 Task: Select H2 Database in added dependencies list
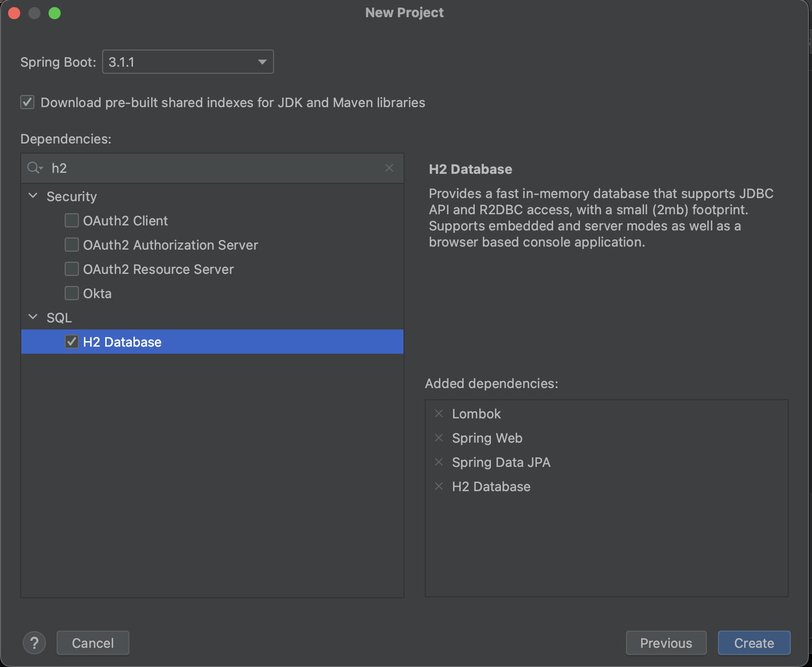tap(491, 487)
